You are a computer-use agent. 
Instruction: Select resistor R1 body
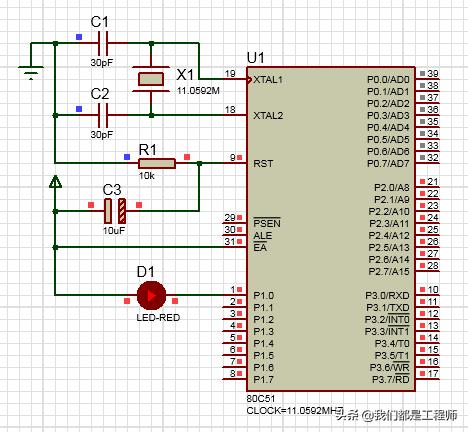click(x=157, y=163)
